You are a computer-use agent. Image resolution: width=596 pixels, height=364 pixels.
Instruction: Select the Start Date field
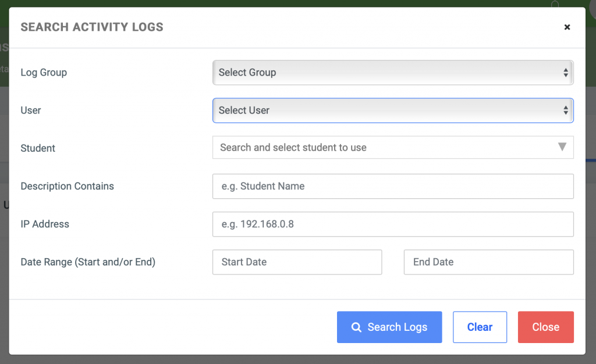click(x=297, y=262)
